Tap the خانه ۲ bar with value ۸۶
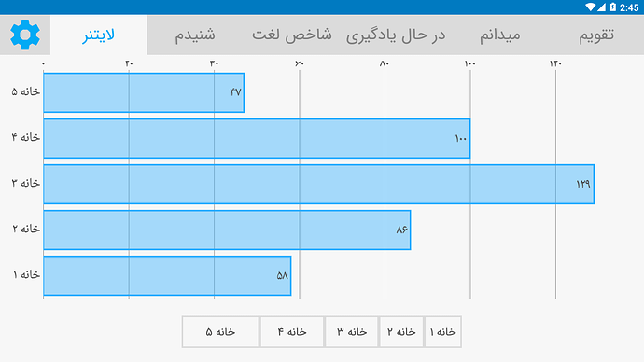The height and width of the screenshot is (362, 644). point(227,230)
